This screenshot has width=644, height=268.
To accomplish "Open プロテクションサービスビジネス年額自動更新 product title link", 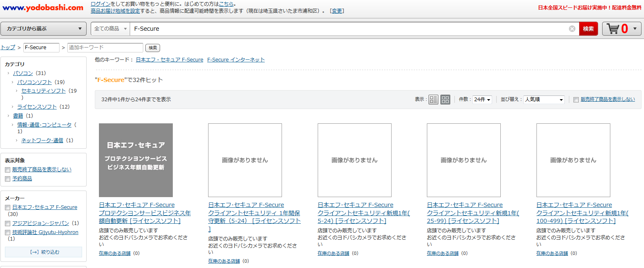I will coord(145,213).
